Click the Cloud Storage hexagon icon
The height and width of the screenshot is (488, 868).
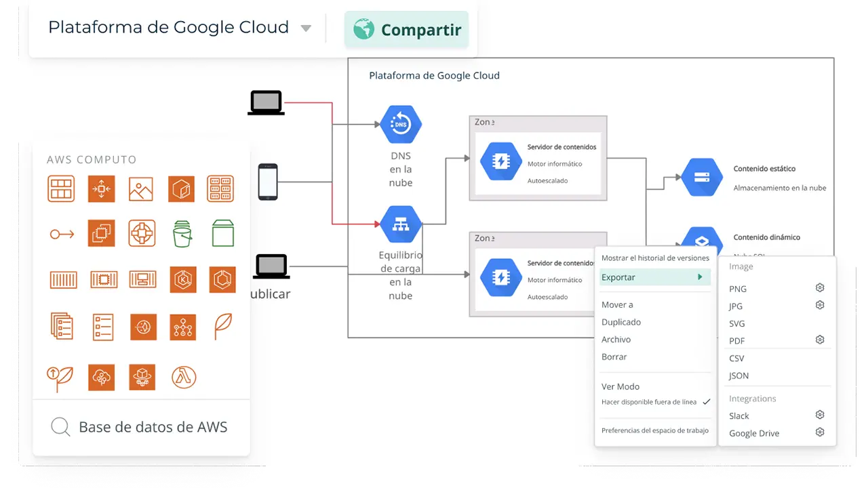(702, 178)
